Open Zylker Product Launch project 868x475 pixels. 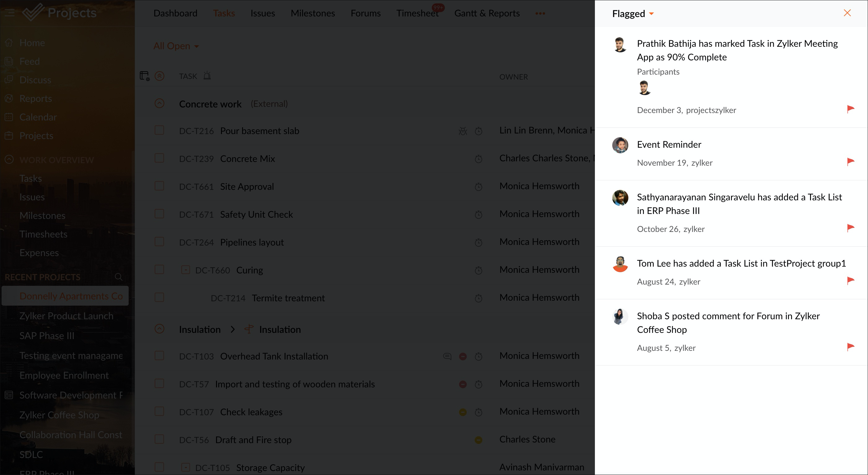[x=66, y=316]
